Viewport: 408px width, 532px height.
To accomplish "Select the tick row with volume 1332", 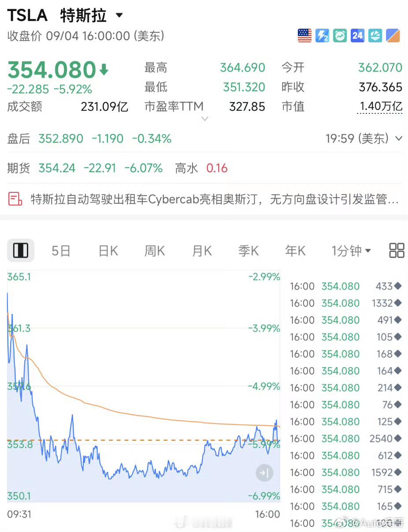I will pos(345,303).
